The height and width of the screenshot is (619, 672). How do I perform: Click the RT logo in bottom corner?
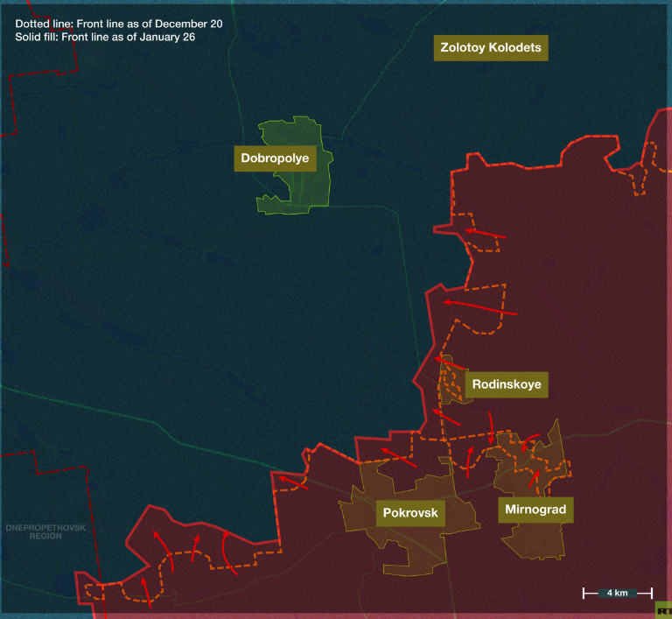point(664,610)
